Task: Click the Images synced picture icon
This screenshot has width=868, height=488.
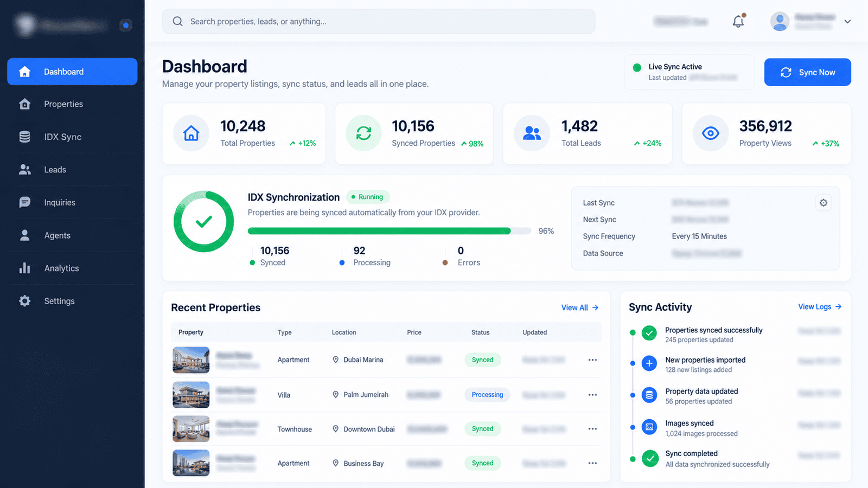Action: pos(649,427)
